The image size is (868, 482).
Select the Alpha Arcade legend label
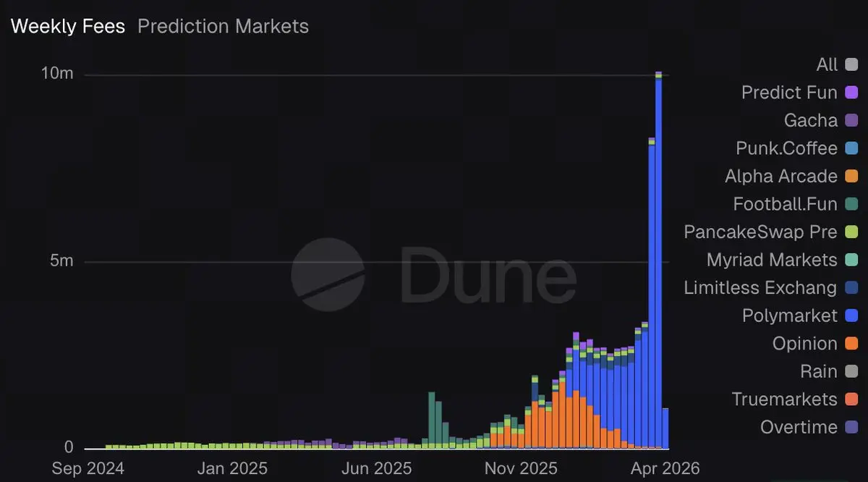781,177
